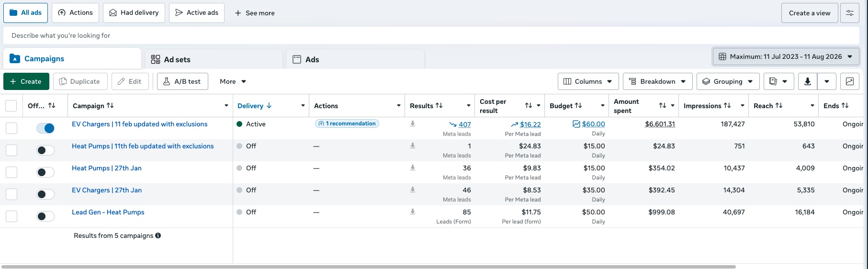Image resolution: width=868 pixels, height=269 pixels.
Task: Open the charts panel icon button
Action: [x=849, y=81]
